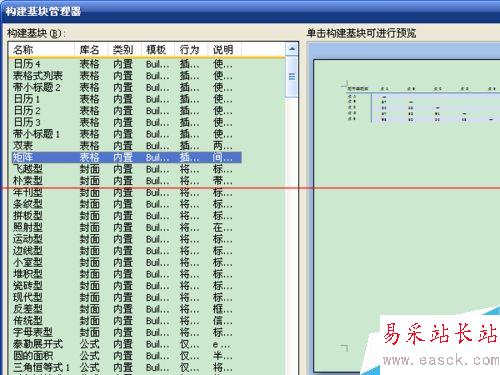This screenshot has height=375, width=500.
Task: Sort list by the 类别 column header
Action: [124, 50]
